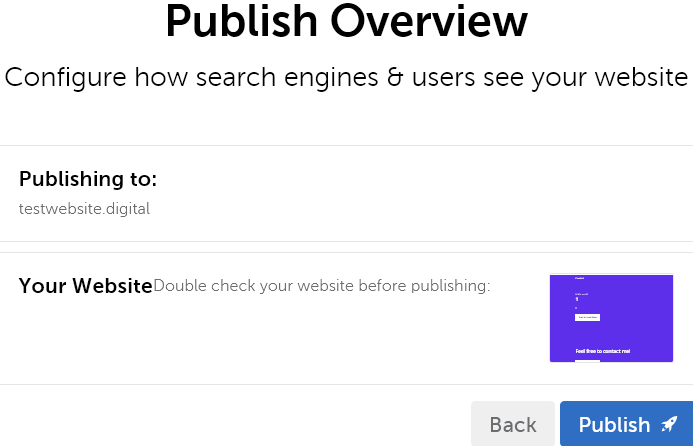This screenshot has height=446, width=693.
Task: Click 'Feel free to contact me!' in preview
Action: 603,351
